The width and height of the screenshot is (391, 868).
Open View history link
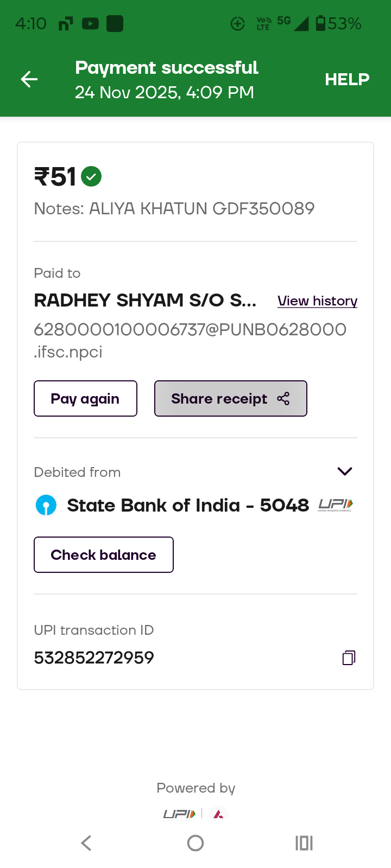(x=317, y=301)
